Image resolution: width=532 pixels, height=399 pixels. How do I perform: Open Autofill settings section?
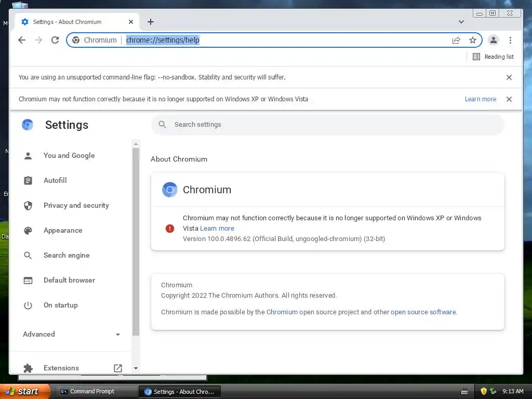pyautogui.click(x=55, y=180)
